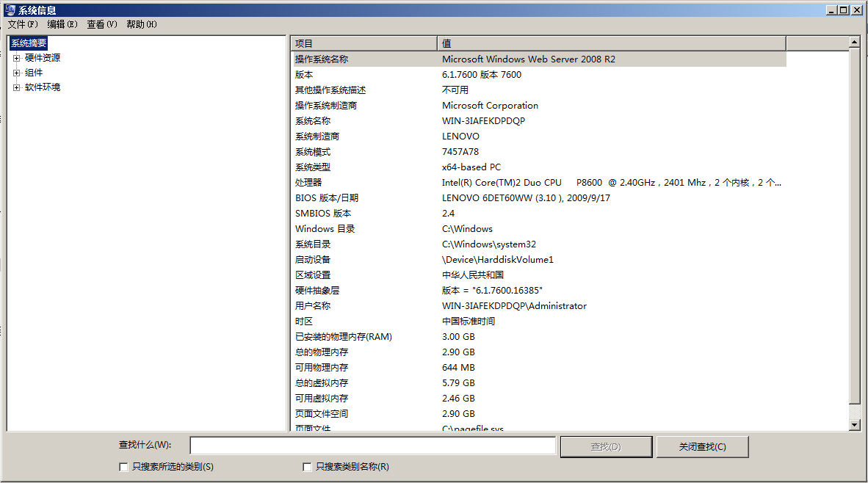Select the 硬件抽象层 row label
The image size is (868, 483).
click(x=317, y=291)
